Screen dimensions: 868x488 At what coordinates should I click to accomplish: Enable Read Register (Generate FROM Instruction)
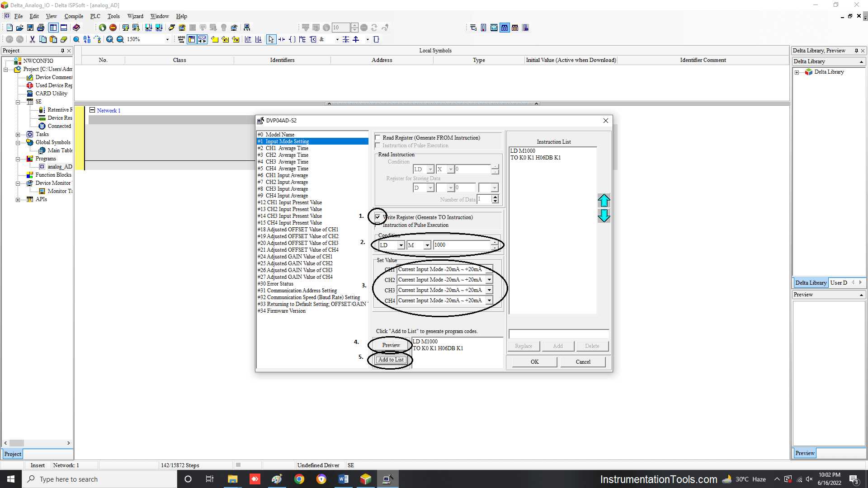click(377, 138)
